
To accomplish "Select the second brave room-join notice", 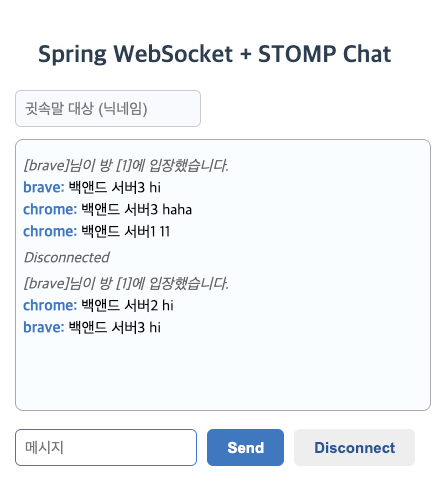I will [126, 283].
